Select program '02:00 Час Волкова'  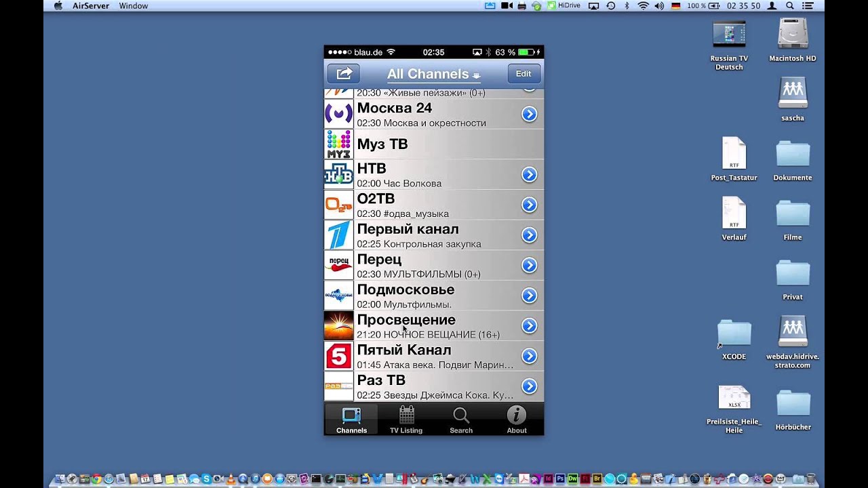click(399, 184)
